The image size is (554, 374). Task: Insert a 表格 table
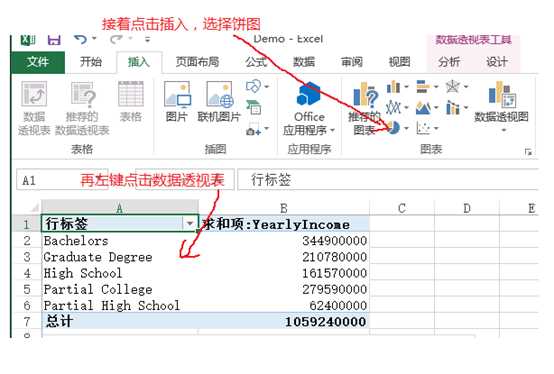131,102
